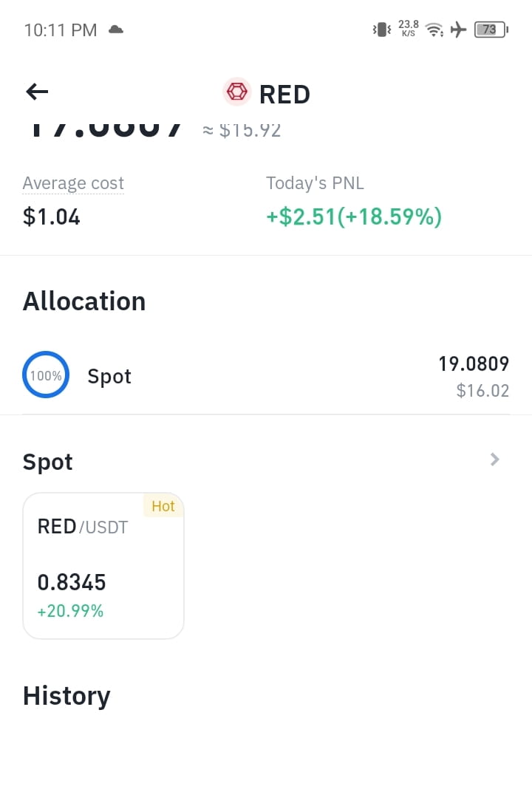Tap the Average cost underlined label
The width and height of the screenshot is (532, 806).
click(73, 183)
